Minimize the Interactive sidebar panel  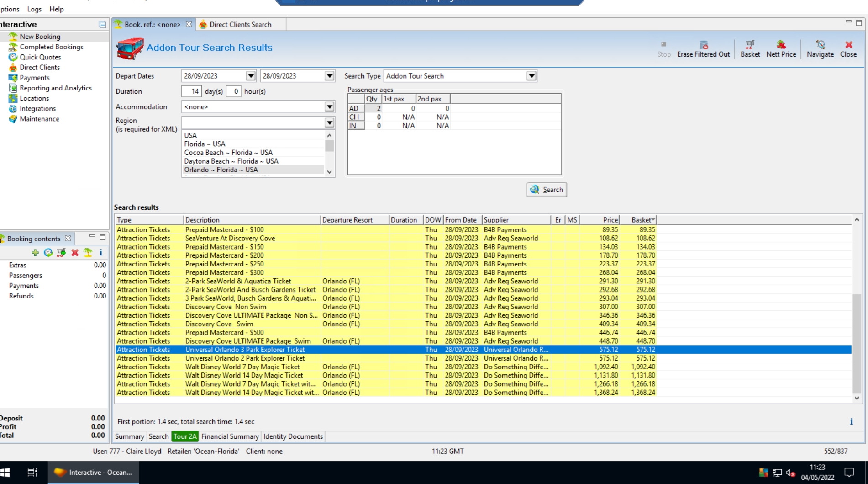(102, 24)
